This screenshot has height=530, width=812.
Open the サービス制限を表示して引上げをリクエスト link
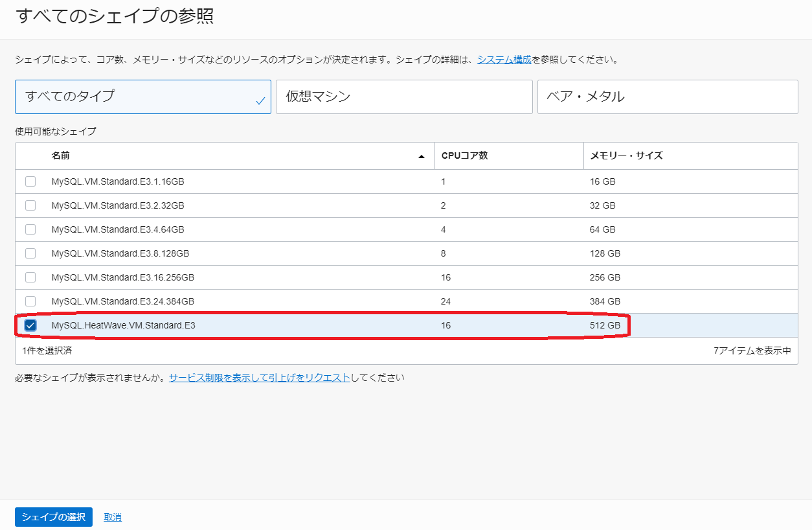259,377
